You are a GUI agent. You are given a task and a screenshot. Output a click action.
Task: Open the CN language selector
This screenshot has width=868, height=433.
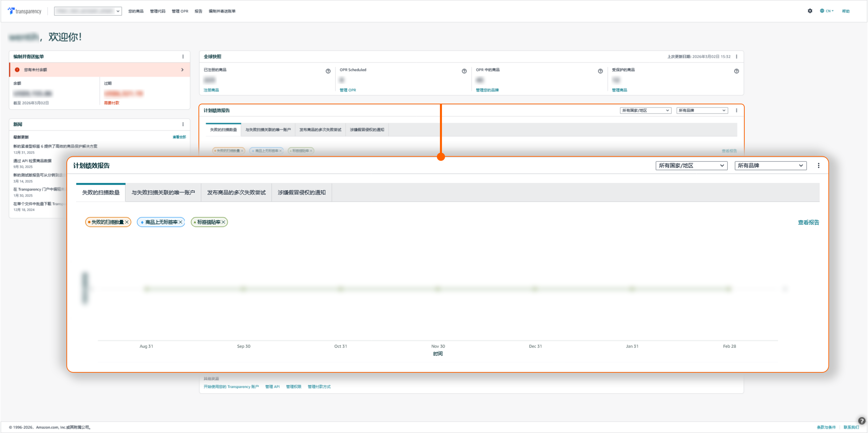[827, 11]
